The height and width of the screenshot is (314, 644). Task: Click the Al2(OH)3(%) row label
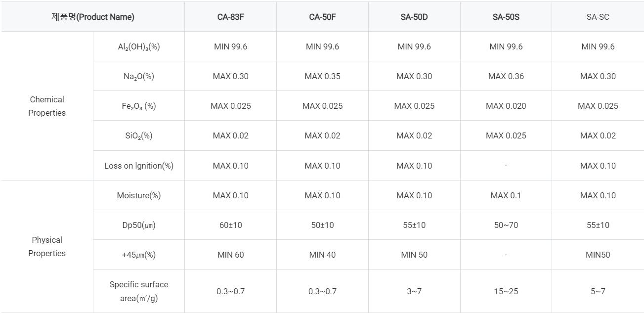click(139, 46)
